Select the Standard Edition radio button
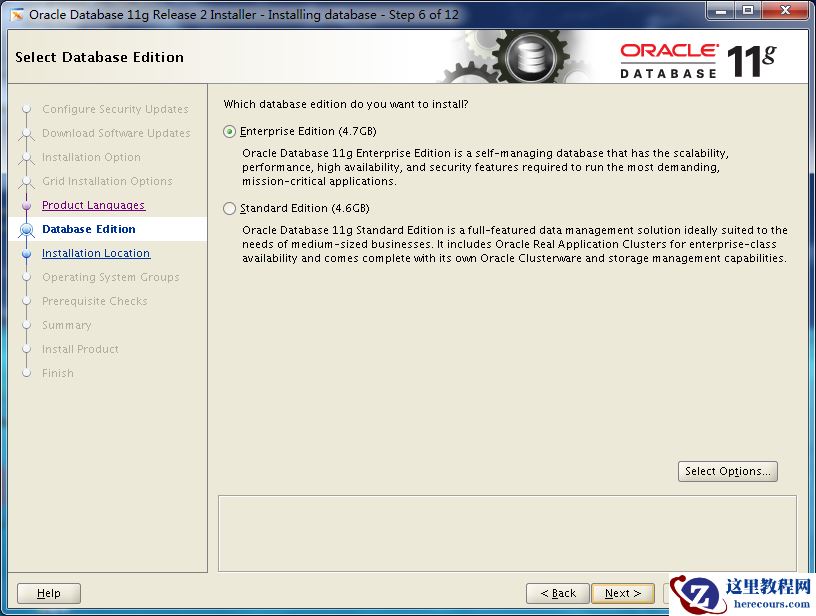Image resolution: width=816 pixels, height=616 pixels. point(230,209)
